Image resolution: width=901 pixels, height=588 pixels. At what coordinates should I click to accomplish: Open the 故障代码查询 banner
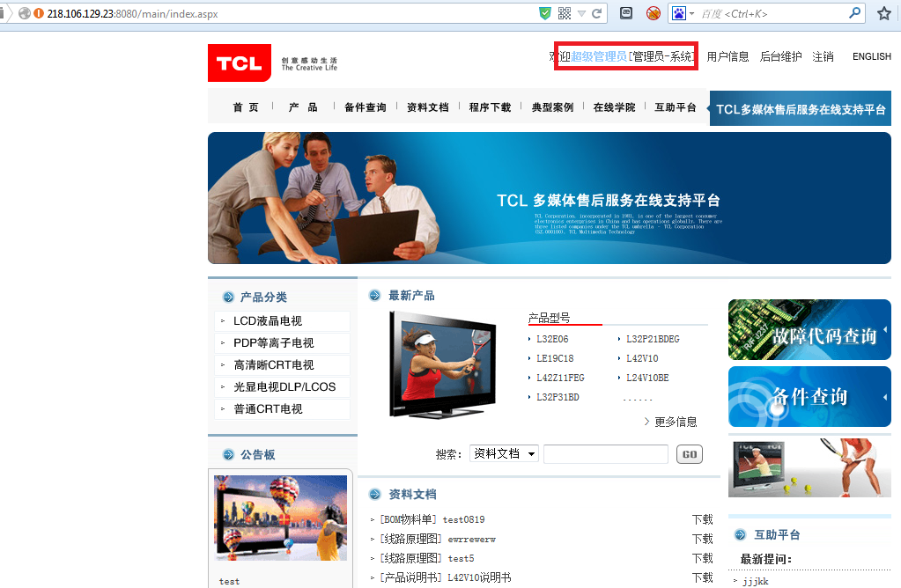coord(809,329)
